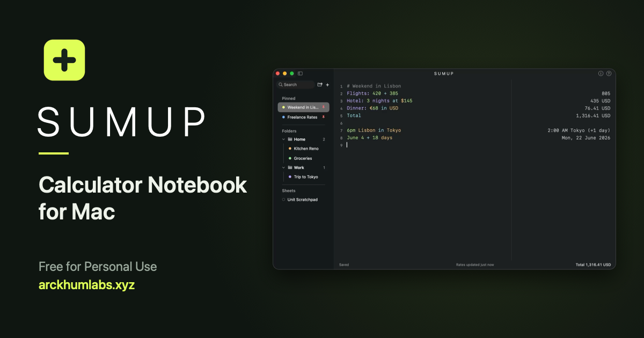Click the result 'Mon, 22 June 2026'
The height and width of the screenshot is (338, 644).
[586, 138]
